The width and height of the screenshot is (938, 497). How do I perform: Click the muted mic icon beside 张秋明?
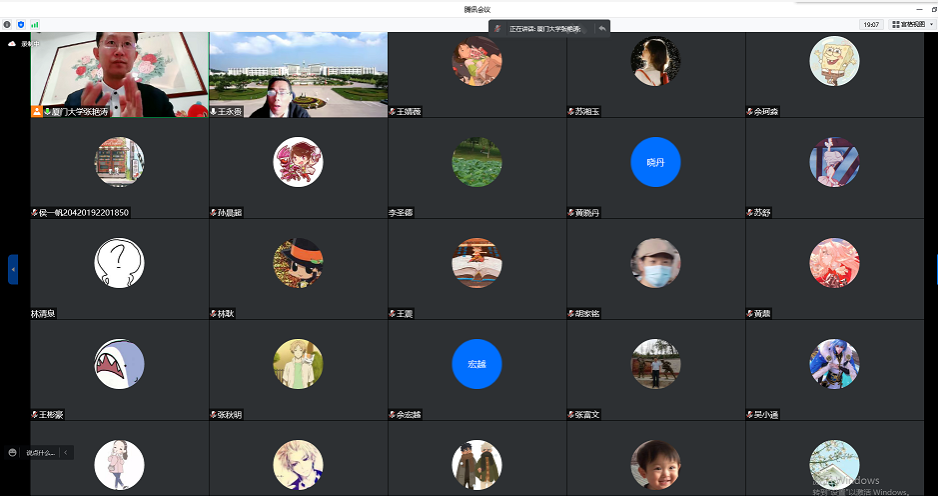pyautogui.click(x=214, y=415)
